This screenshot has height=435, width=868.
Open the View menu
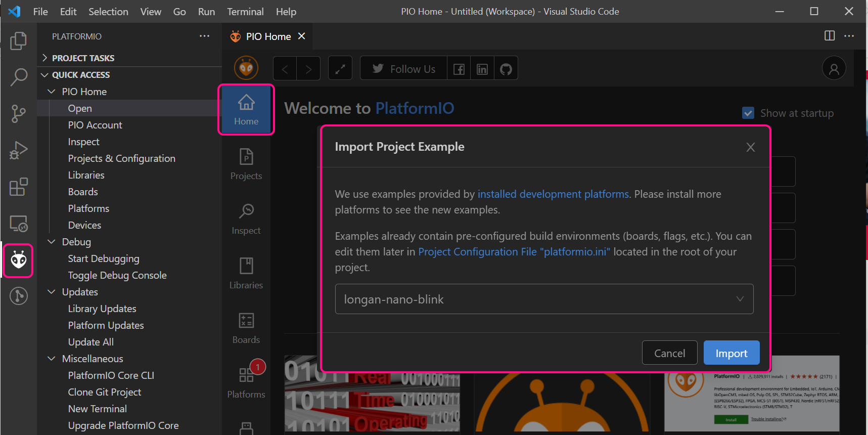(x=151, y=12)
